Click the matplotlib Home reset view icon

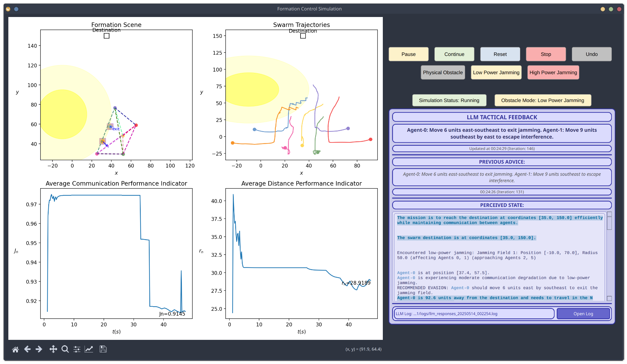pos(16,349)
